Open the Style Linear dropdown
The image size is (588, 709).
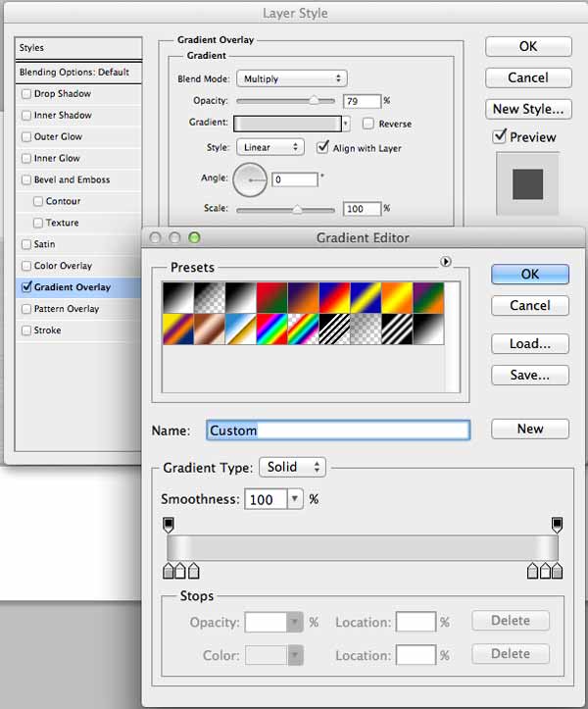point(270,147)
